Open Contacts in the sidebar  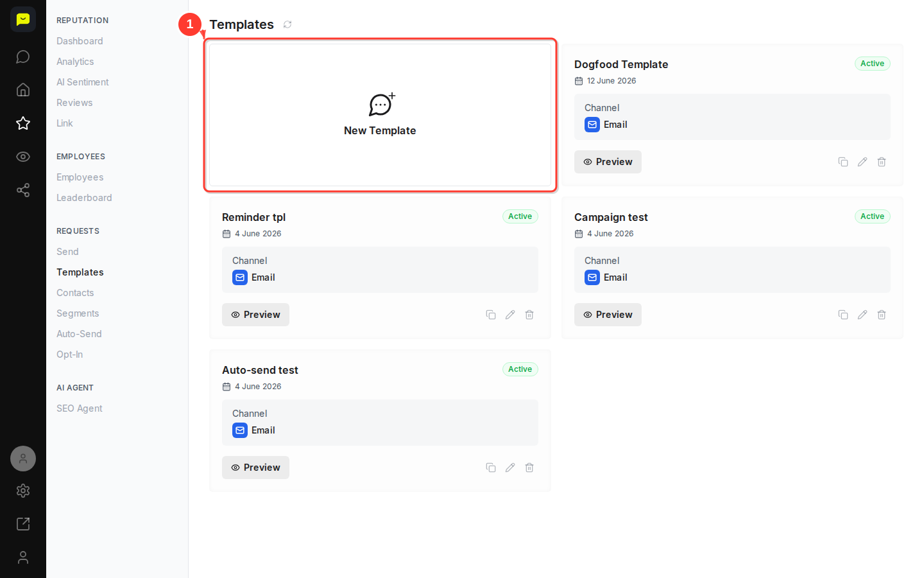tap(75, 293)
